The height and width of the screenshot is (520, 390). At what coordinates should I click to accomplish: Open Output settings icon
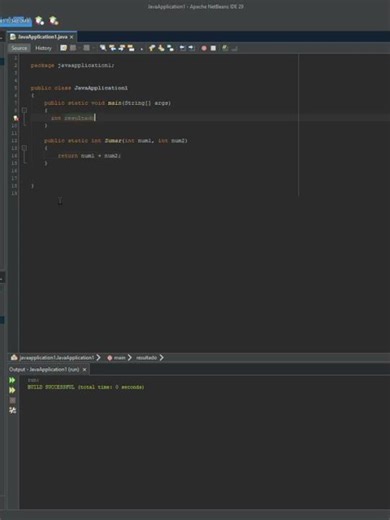pyautogui.click(x=12, y=410)
